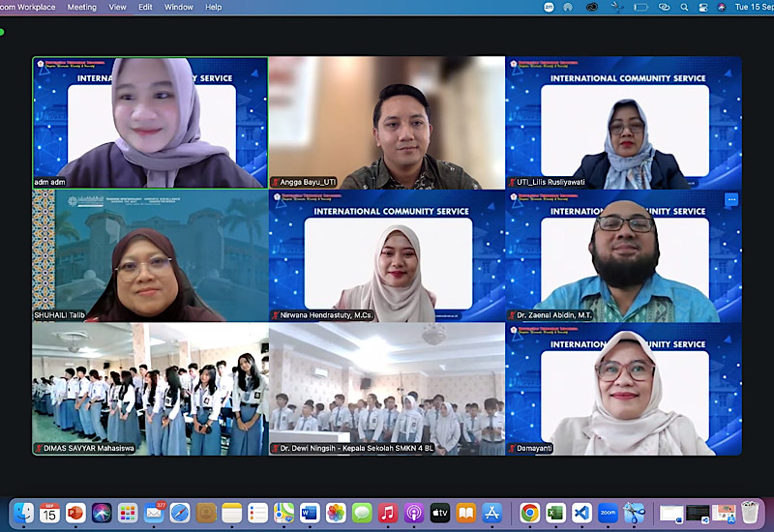Open App Store from the dock
Viewport: 774px width, 532px height.
491,514
